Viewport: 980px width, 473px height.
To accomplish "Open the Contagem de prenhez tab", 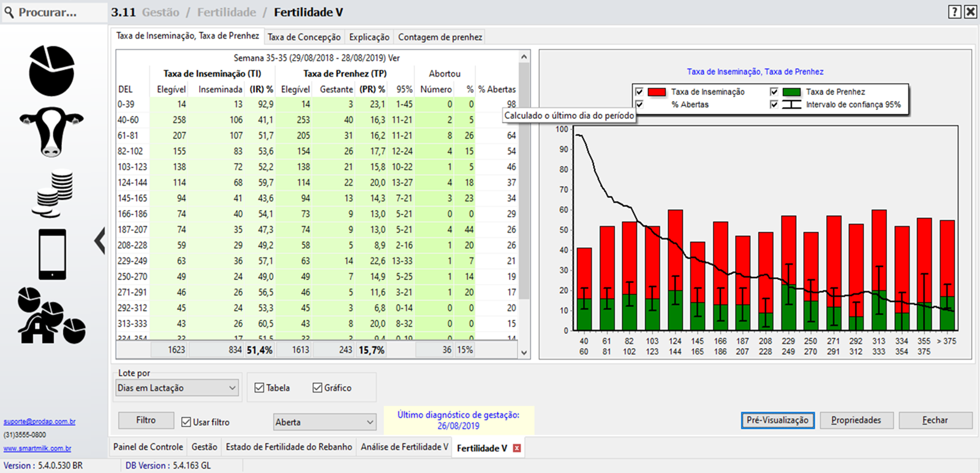I will pos(440,37).
